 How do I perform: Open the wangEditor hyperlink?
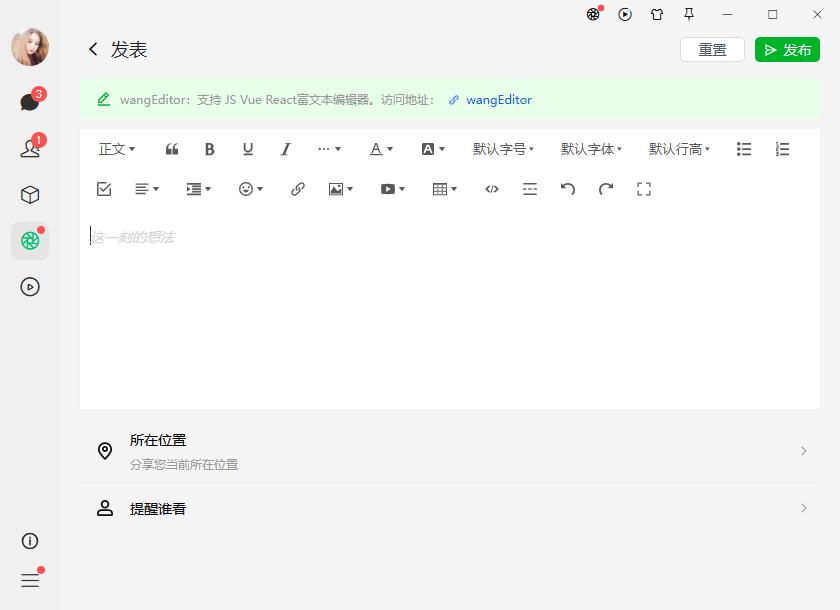pyautogui.click(x=499, y=100)
